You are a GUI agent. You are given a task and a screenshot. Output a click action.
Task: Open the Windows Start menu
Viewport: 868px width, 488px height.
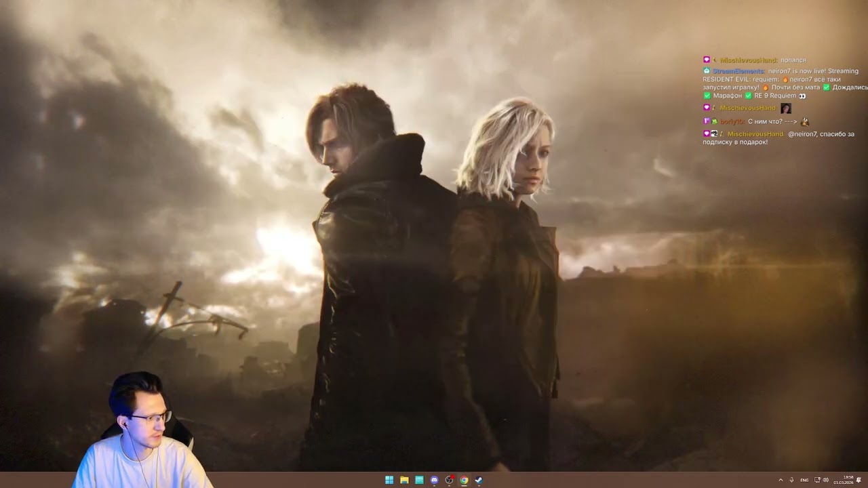389,480
